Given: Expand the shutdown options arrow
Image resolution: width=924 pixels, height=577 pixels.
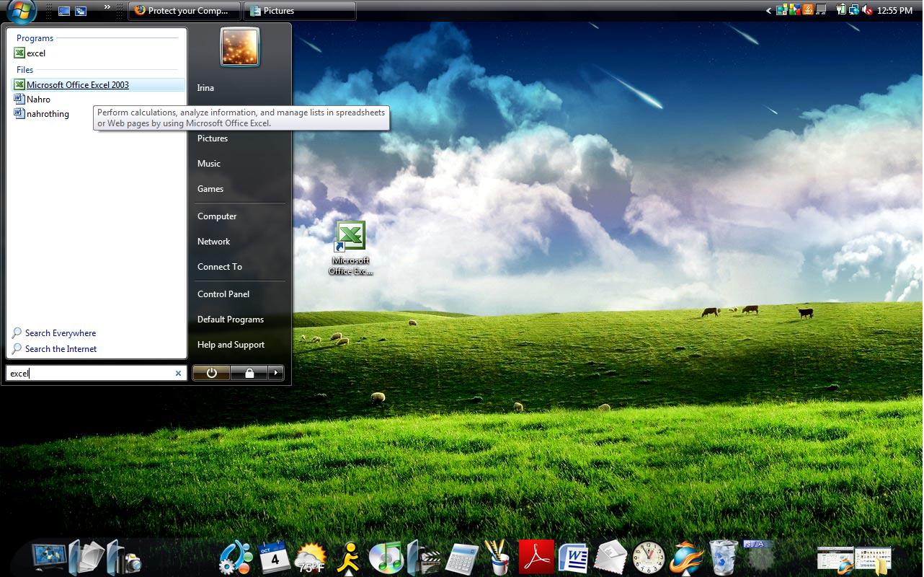Looking at the screenshot, I should pos(276,373).
